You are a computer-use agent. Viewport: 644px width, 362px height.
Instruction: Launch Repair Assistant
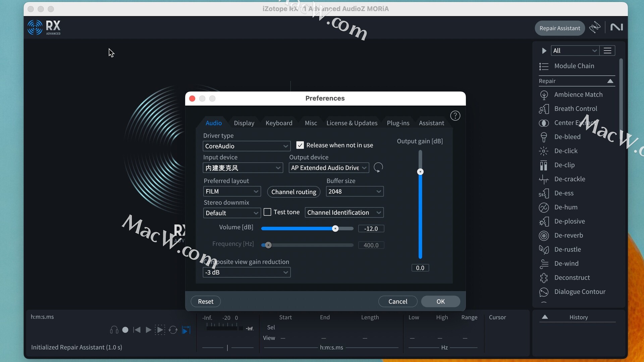pos(560,28)
